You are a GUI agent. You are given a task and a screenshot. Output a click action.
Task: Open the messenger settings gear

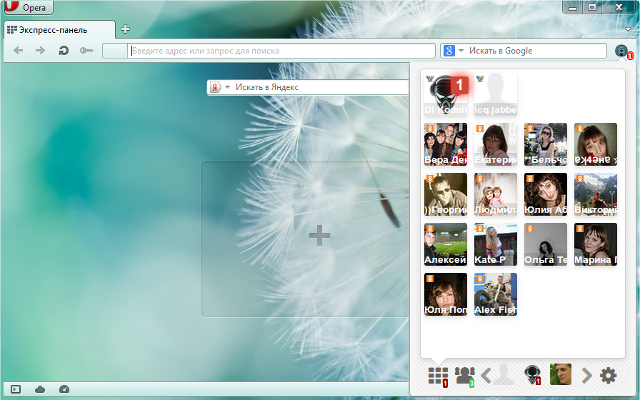(608, 376)
